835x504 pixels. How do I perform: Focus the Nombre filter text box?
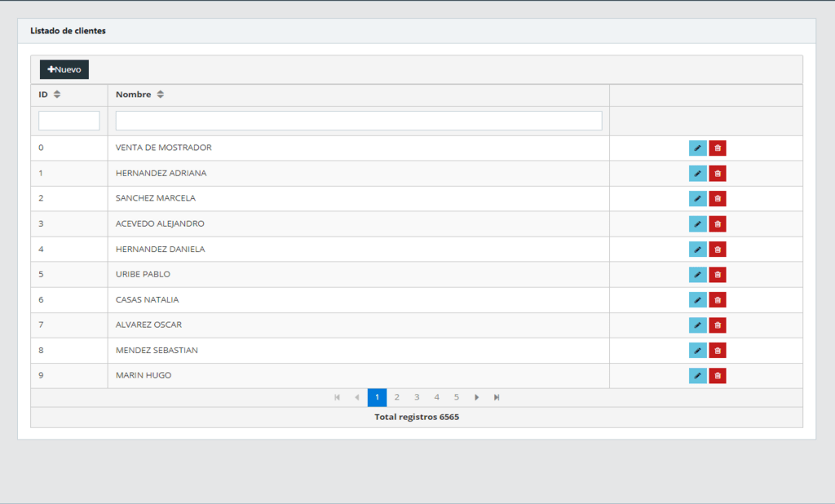(x=359, y=121)
